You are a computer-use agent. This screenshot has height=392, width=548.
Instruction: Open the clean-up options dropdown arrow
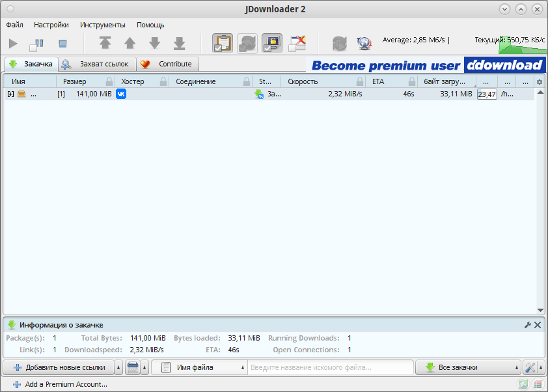144,367
